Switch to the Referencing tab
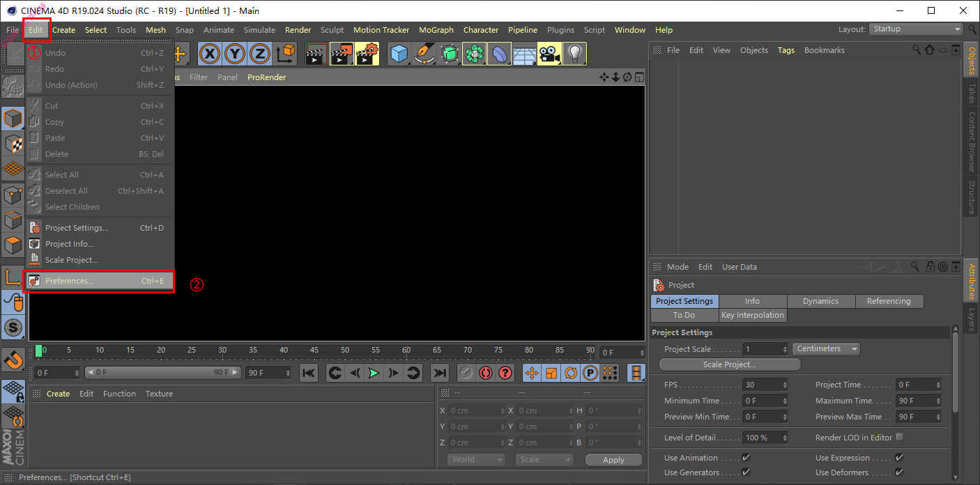 point(889,301)
